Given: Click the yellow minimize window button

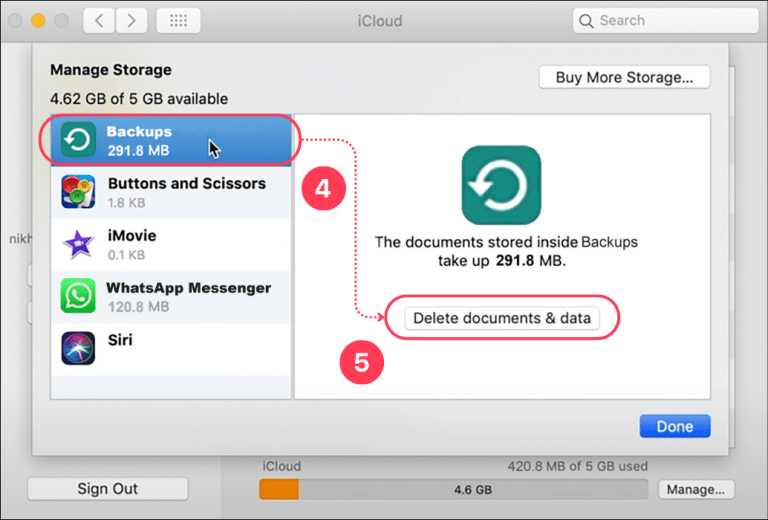Looking at the screenshot, I should pyautogui.click(x=38, y=21).
